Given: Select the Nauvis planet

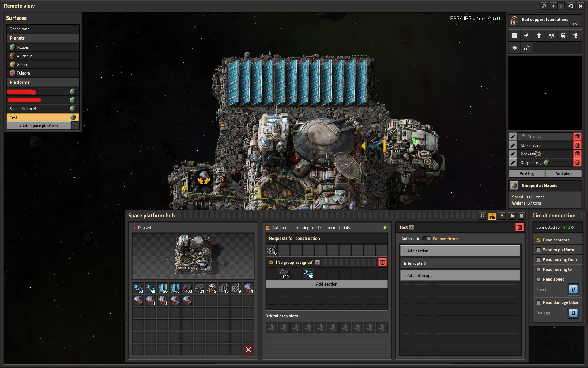Looking at the screenshot, I should click(43, 47).
